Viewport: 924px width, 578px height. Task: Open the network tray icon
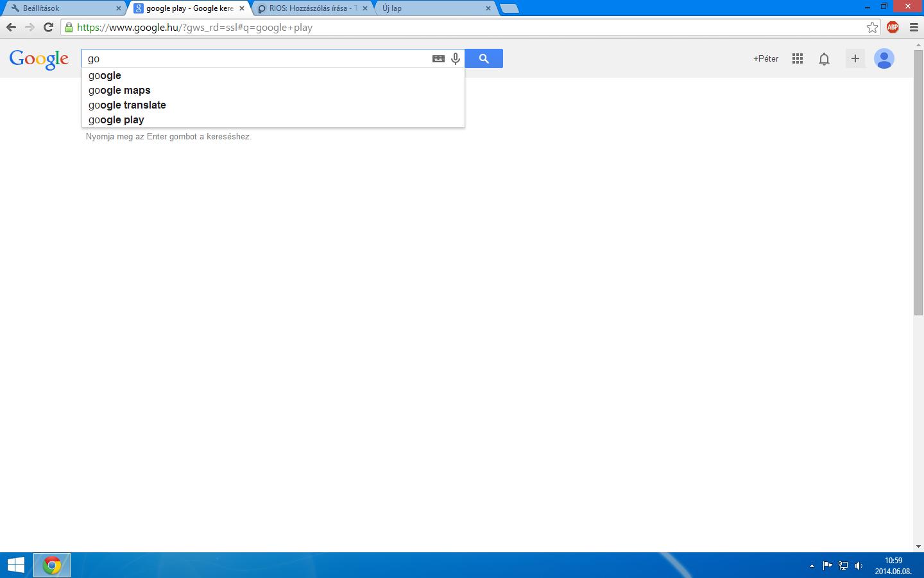(843, 566)
